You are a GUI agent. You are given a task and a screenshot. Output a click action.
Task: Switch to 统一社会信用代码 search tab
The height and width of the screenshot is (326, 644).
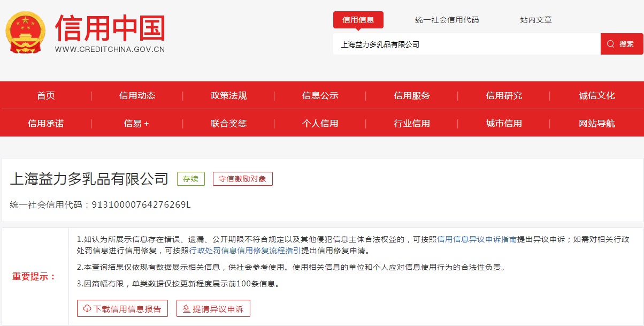447,20
